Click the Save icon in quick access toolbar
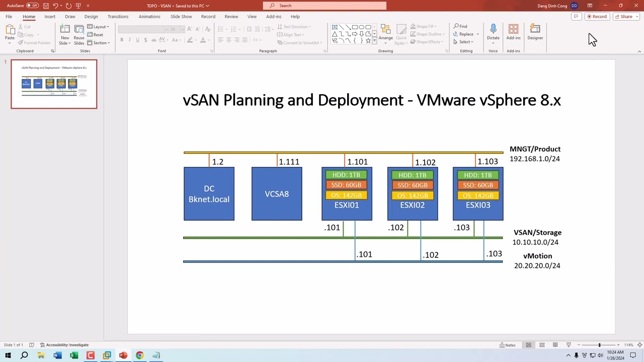Screen dimensions: 644x362 coord(46,6)
